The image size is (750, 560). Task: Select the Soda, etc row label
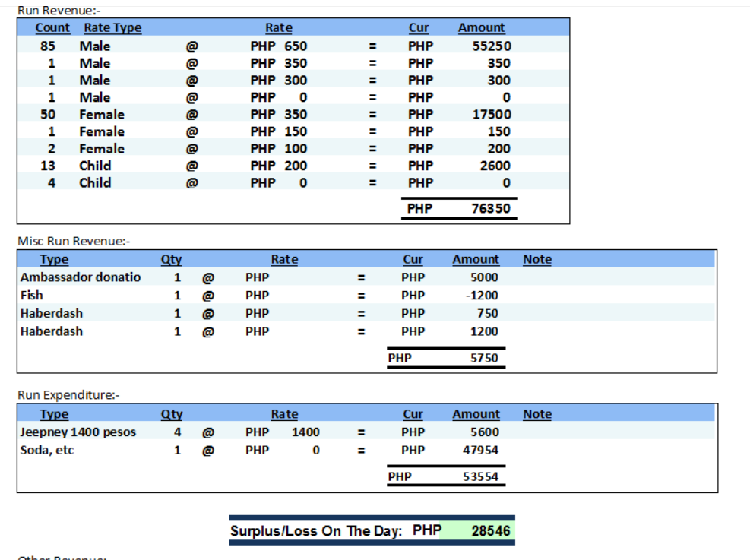click(47, 450)
